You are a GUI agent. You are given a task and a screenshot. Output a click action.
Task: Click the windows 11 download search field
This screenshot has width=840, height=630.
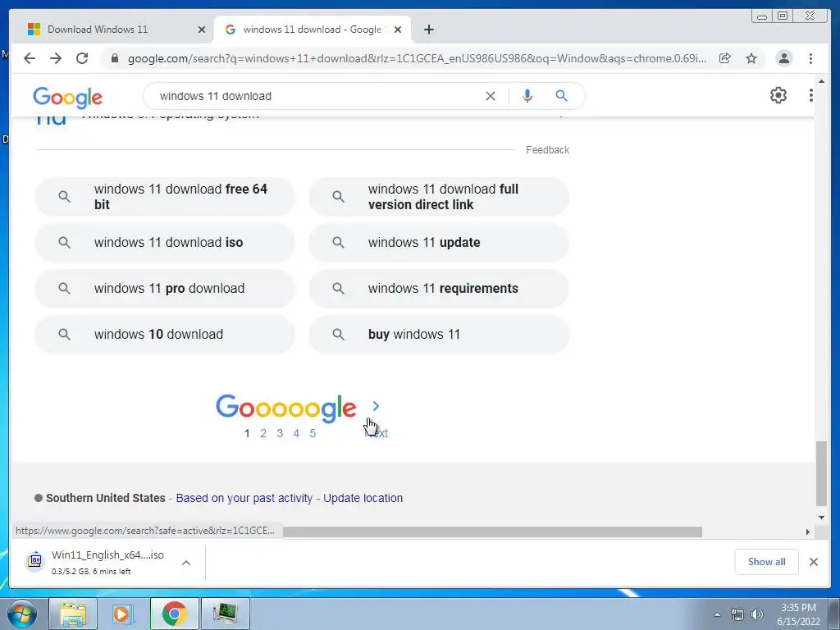pos(316,96)
